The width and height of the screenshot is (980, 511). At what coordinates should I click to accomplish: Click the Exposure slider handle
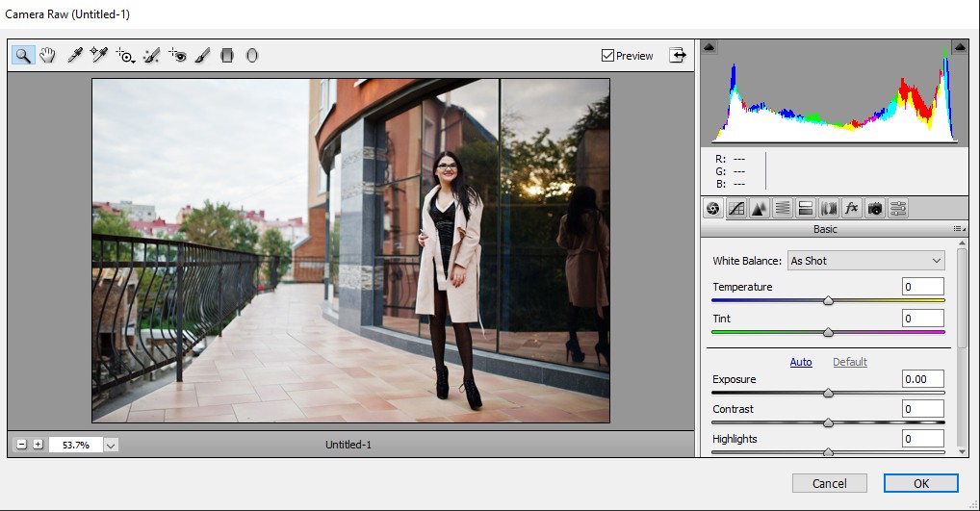[x=828, y=393]
